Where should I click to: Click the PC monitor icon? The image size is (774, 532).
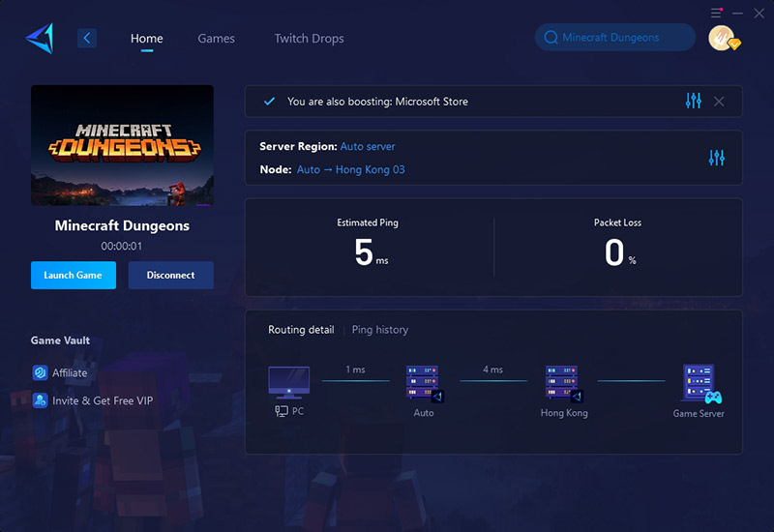(288, 382)
